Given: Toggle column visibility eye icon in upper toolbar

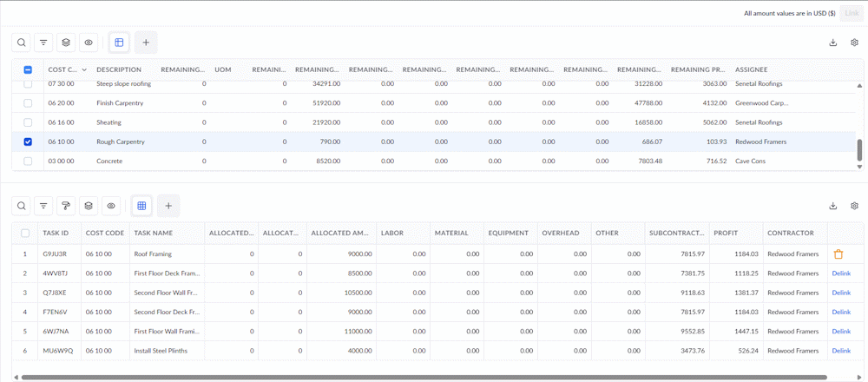Looking at the screenshot, I should [88, 42].
